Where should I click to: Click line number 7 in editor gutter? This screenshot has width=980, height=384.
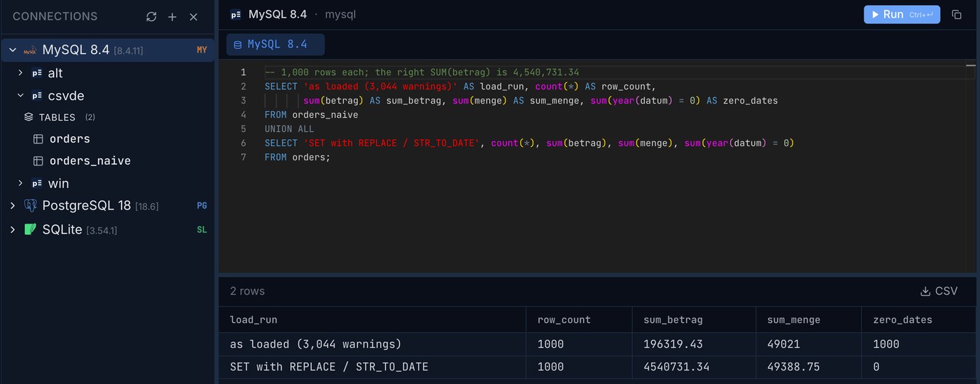coord(243,158)
